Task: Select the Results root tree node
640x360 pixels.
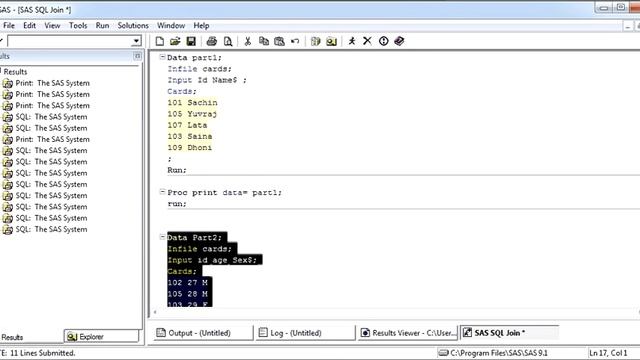Action: pos(16,72)
